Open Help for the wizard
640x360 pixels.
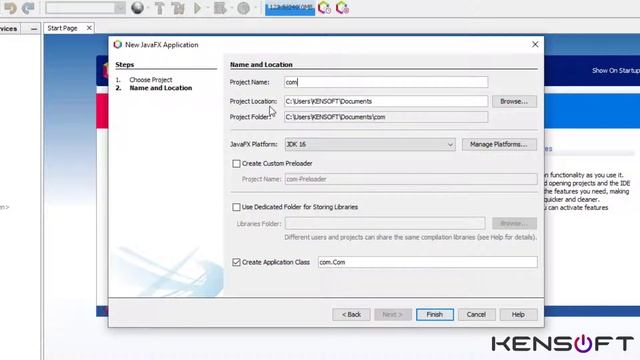pyautogui.click(x=518, y=314)
